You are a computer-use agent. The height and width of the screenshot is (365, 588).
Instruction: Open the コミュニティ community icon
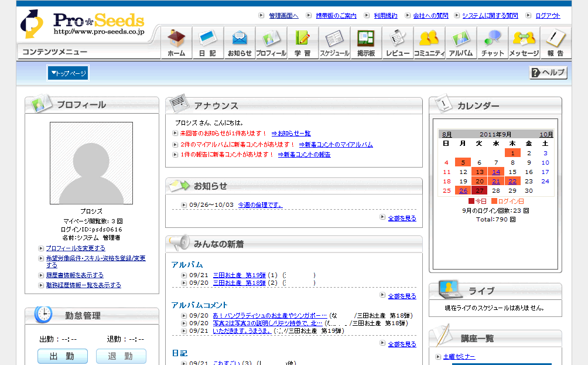click(x=429, y=43)
